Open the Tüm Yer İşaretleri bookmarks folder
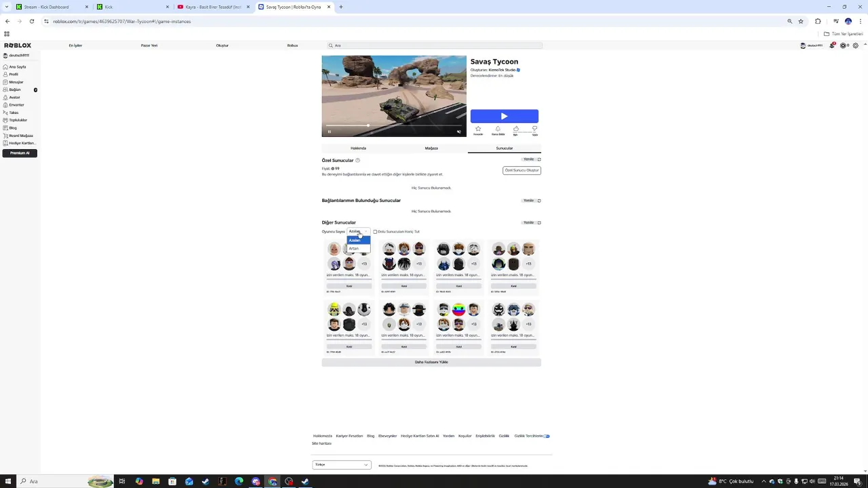This screenshot has height=488, width=868. point(844,34)
